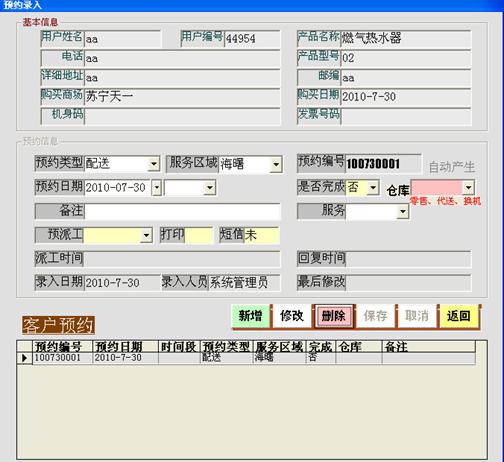
Task: Click the 2010-7-30 cell in the table
Action: pos(125,358)
